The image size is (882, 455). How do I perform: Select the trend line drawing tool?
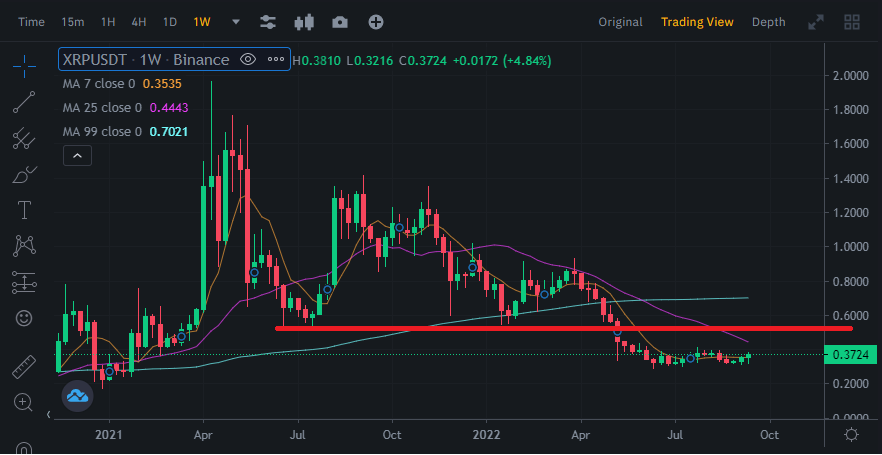coord(24,102)
